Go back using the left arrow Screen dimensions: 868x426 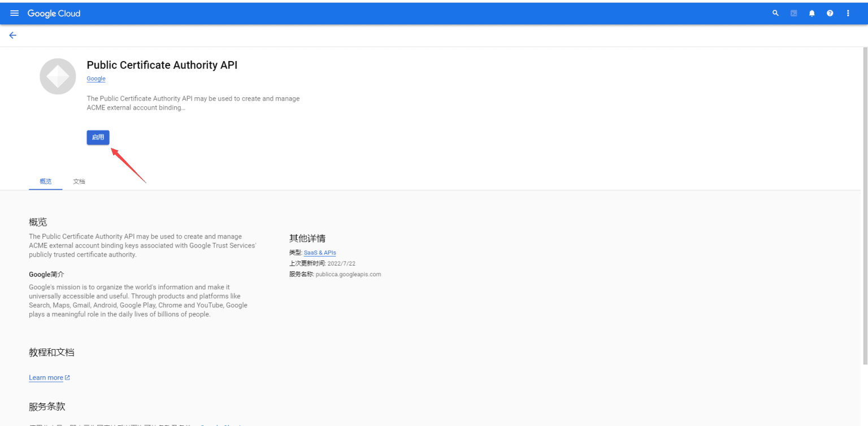click(x=12, y=35)
